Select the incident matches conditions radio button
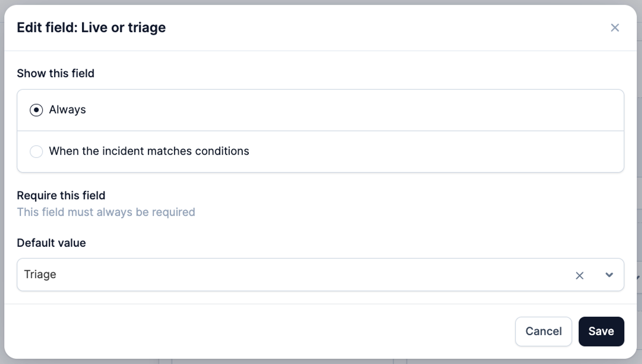 [36, 151]
